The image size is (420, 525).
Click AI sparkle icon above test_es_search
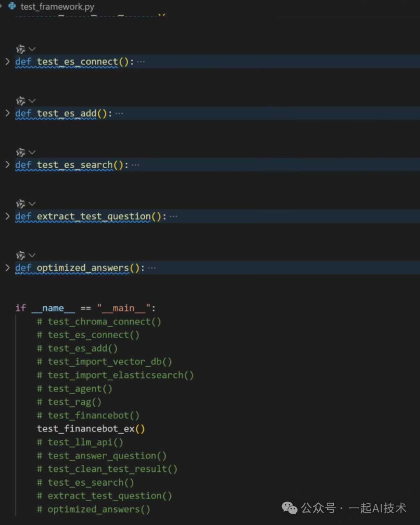pos(21,152)
